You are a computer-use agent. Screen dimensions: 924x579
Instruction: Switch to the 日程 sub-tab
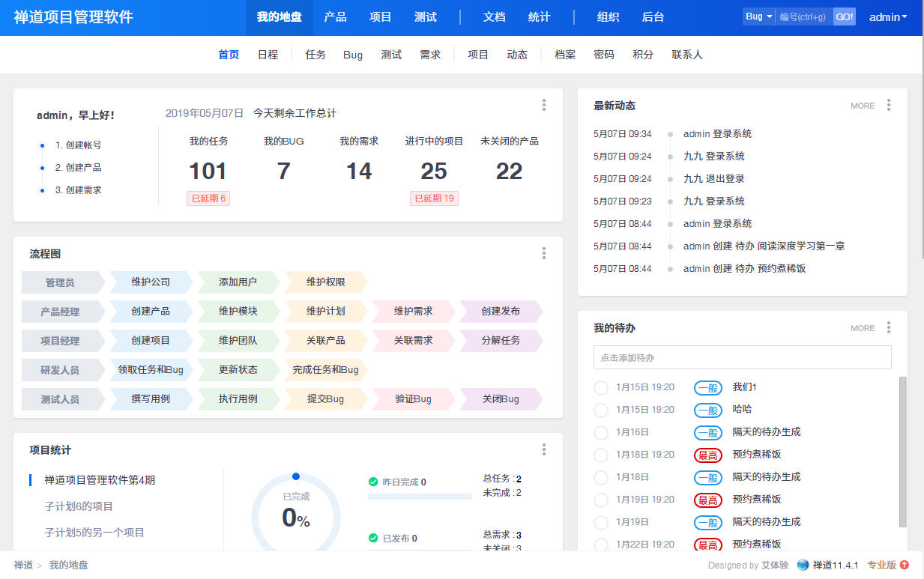pyautogui.click(x=268, y=55)
